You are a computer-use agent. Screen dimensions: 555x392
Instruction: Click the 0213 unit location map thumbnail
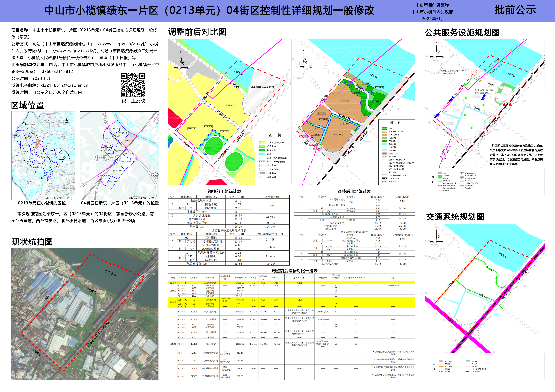pos(43,156)
